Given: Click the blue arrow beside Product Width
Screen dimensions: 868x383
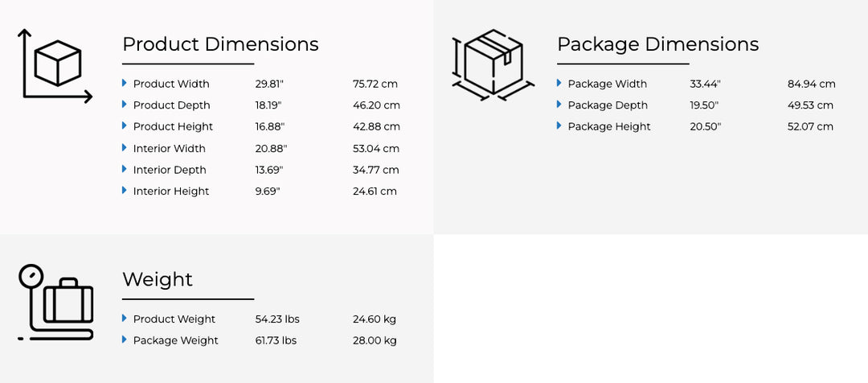Looking at the screenshot, I should (x=125, y=83).
